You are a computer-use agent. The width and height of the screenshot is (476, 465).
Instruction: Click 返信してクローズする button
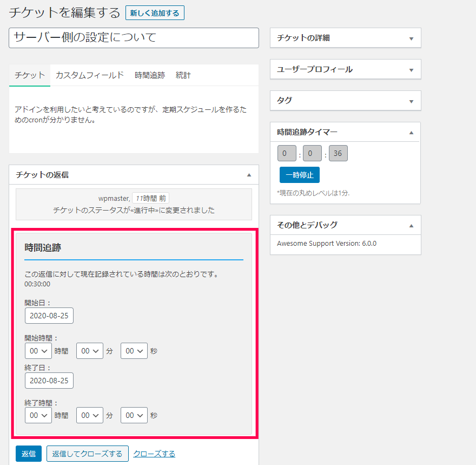87,453
